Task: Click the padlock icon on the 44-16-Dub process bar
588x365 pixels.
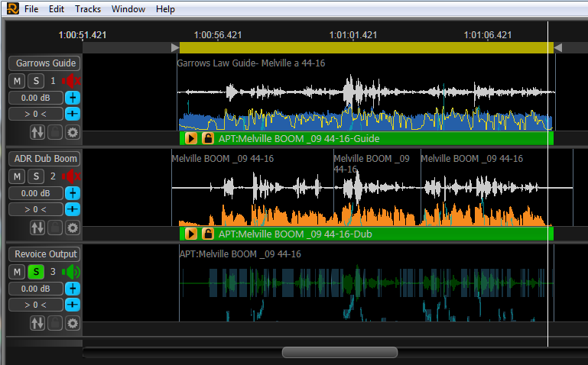Action: point(208,234)
